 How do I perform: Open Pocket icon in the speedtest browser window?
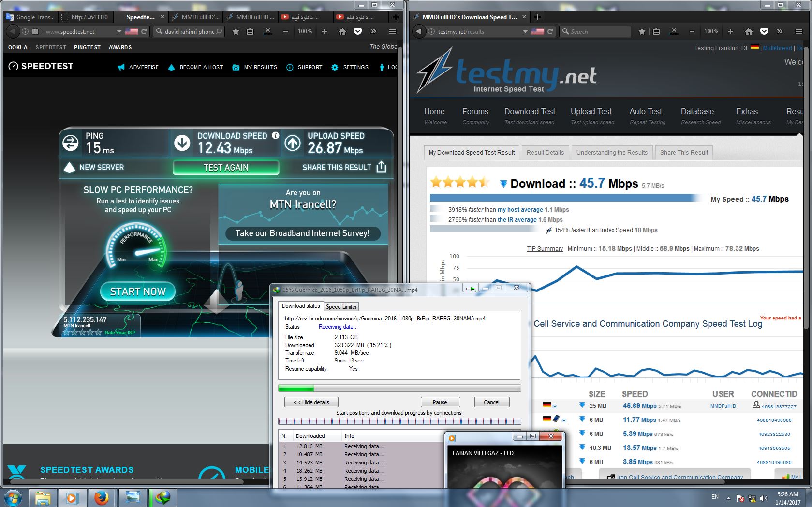tap(358, 31)
